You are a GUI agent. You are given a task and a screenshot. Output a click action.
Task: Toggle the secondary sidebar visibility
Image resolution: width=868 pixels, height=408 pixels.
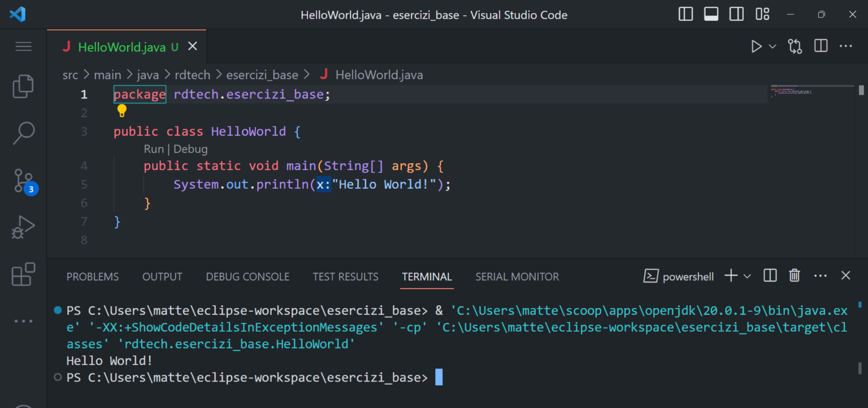(x=736, y=14)
